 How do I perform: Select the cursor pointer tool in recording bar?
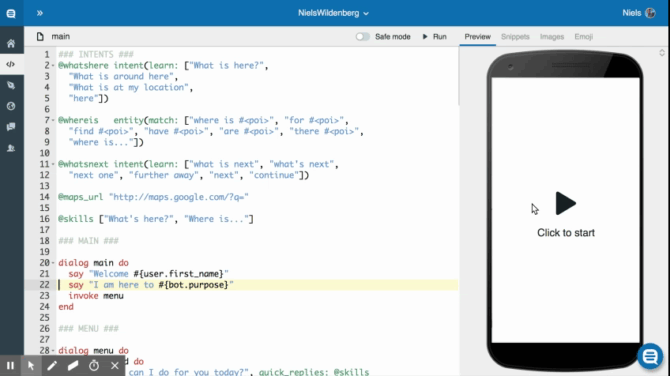point(31,366)
